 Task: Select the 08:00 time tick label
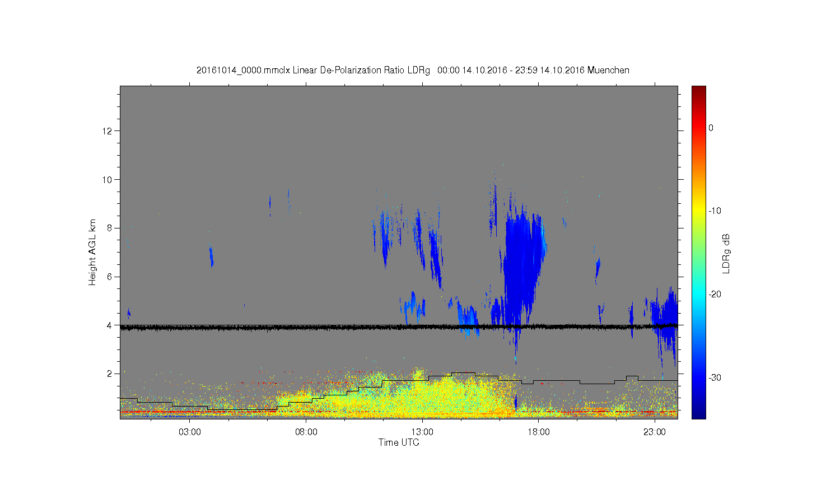click(306, 432)
